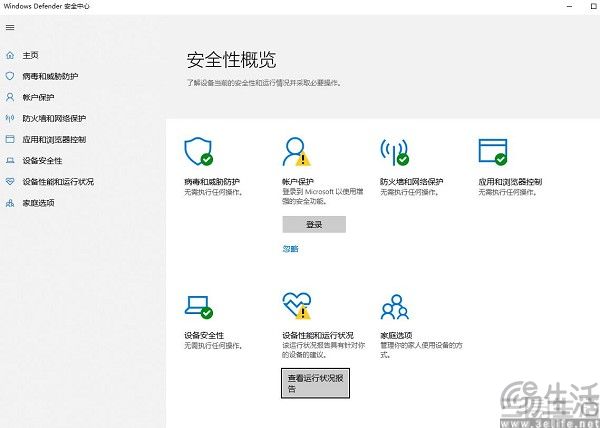Click the heart icon in sidebar
Image resolution: width=600 pixels, height=428 pixels.
pyautogui.click(x=10, y=182)
